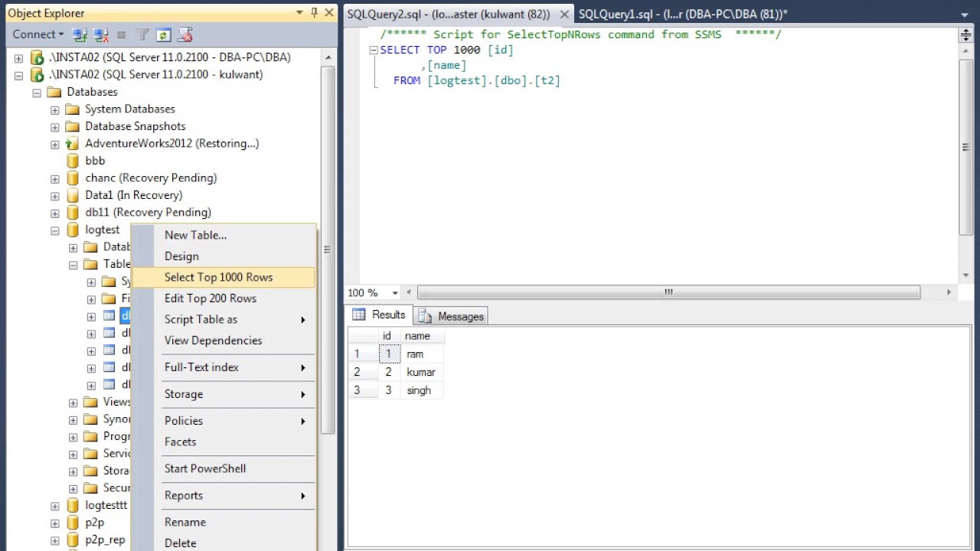
Task: Collapse the logtest database node
Action: click(55, 230)
